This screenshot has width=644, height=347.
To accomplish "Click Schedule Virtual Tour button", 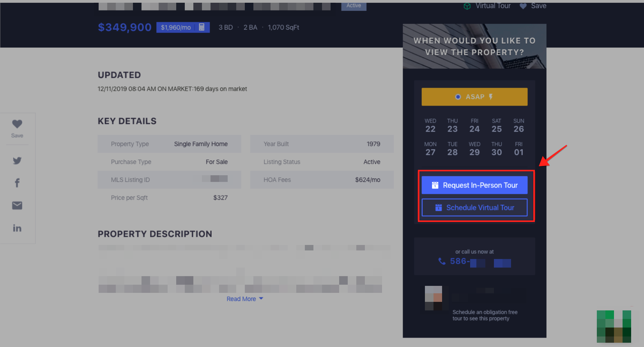I will click(474, 208).
